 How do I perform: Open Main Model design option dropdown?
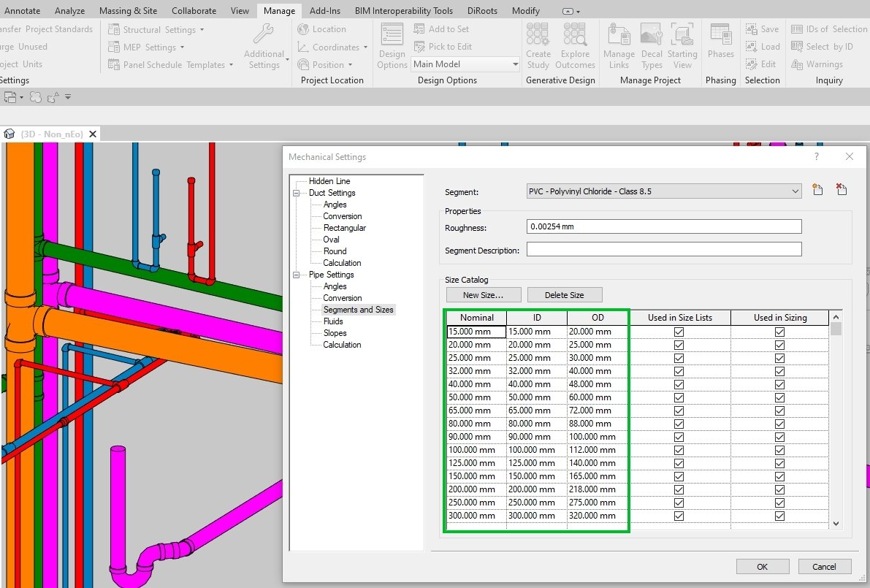tap(465, 64)
